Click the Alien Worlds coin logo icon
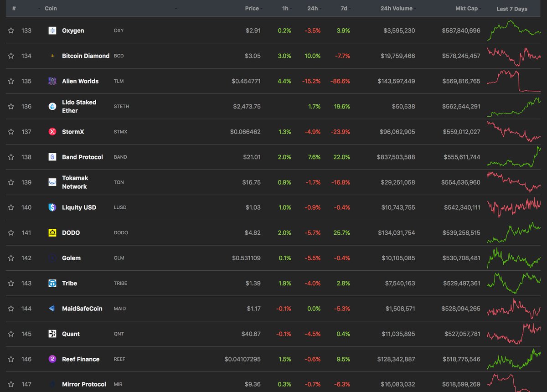This screenshot has width=547, height=392. (52, 81)
